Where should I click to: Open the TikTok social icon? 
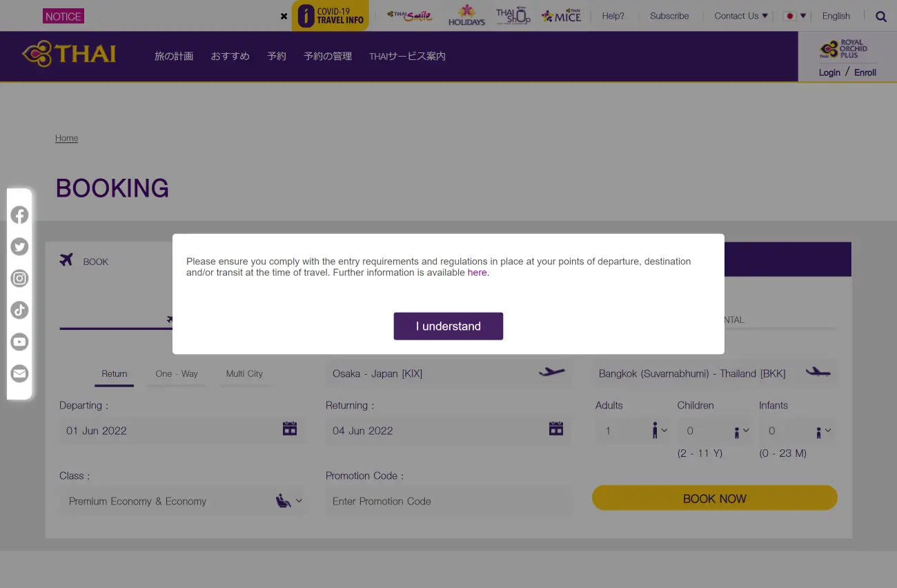coord(19,310)
